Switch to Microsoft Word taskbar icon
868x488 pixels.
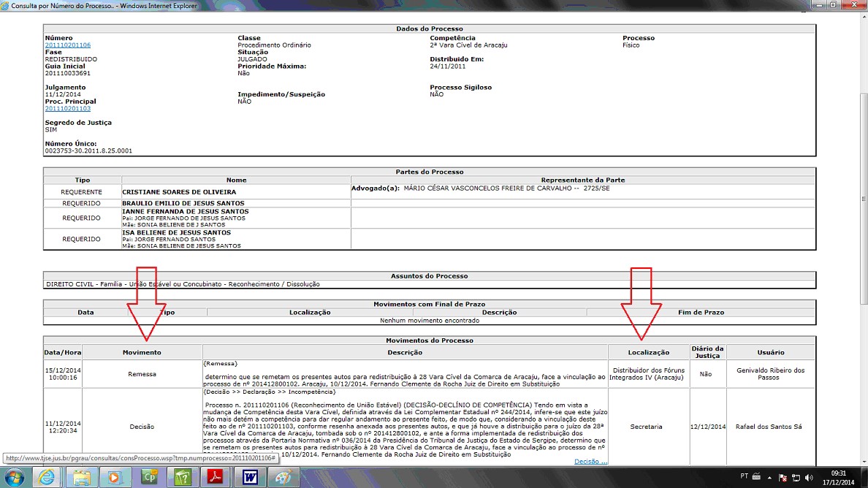click(x=250, y=478)
